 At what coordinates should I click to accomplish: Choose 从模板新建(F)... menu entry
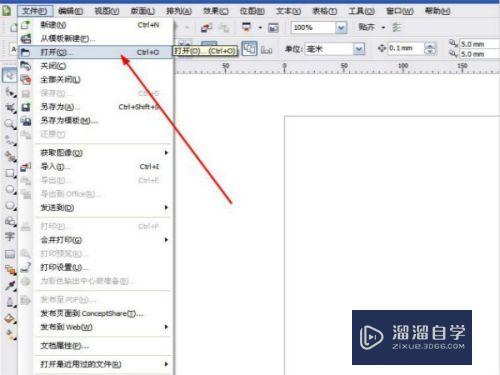pyautogui.click(x=95, y=38)
